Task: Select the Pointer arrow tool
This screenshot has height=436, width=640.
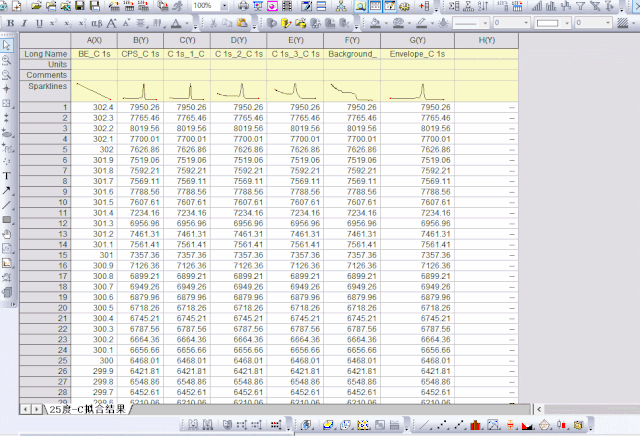Action: click(7, 46)
